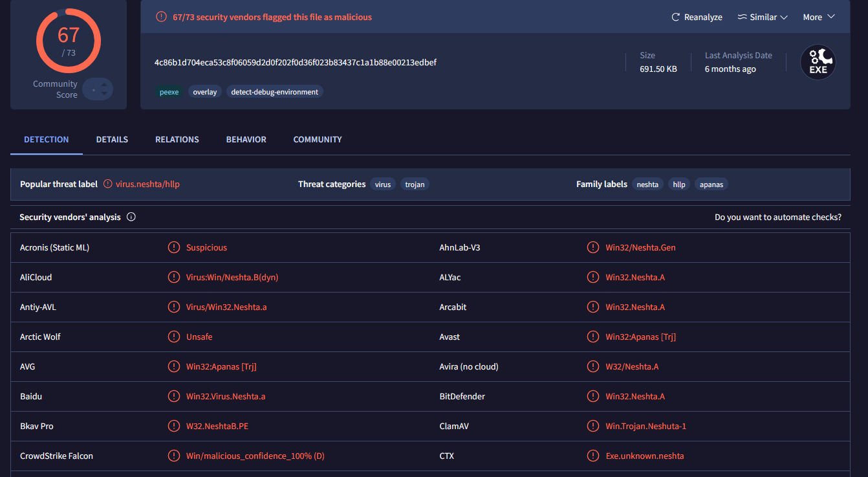
Task: Click the alert icon in CrowdStrike Falcon row
Action: [174, 456]
